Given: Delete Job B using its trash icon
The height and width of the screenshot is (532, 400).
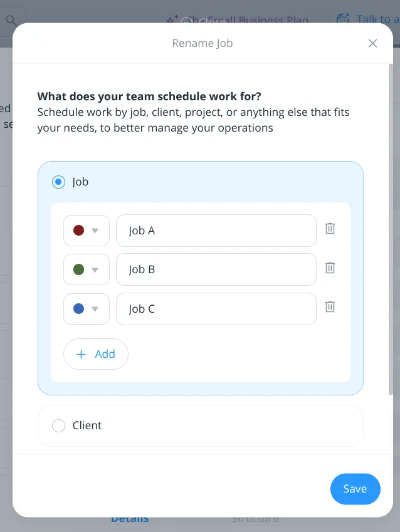Looking at the screenshot, I should (330, 268).
